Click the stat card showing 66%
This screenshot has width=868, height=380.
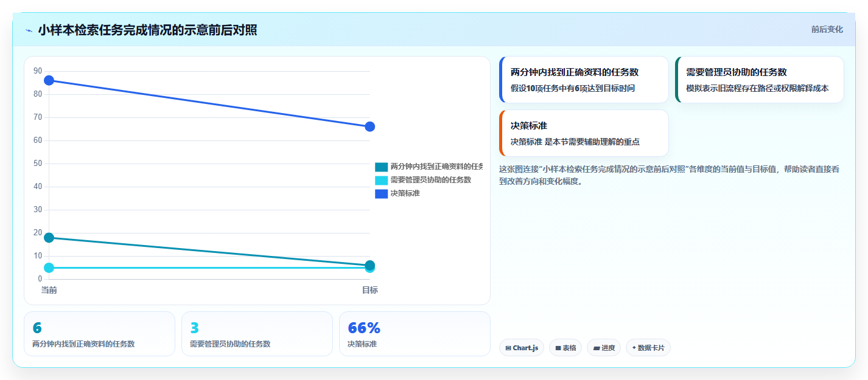click(415, 334)
